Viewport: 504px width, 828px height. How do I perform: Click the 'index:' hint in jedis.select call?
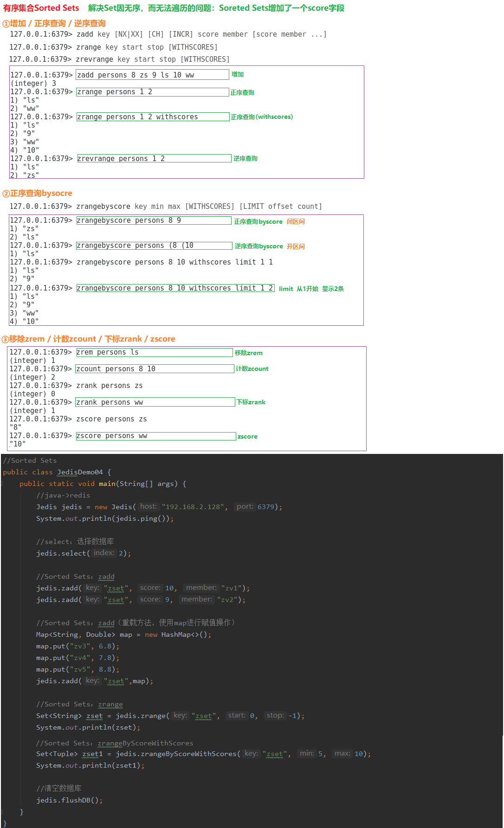[103, 553]
